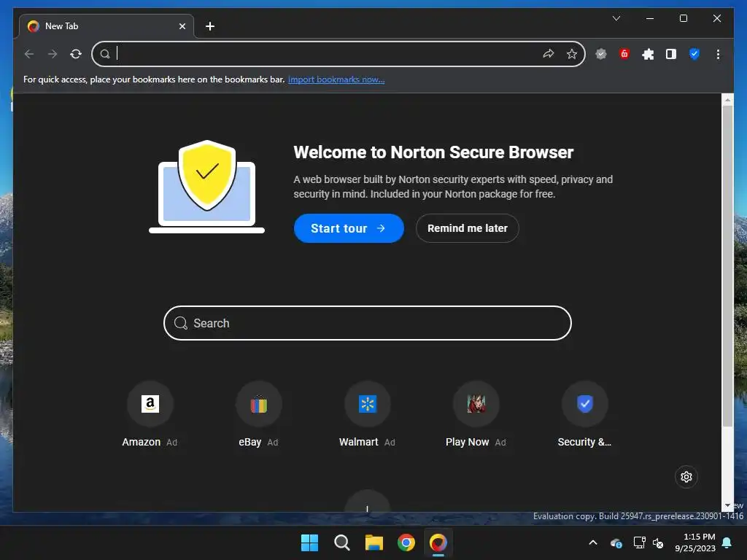Open the clock showing 1:15 PM
The image size is (747, 560).
pos(695,542)
